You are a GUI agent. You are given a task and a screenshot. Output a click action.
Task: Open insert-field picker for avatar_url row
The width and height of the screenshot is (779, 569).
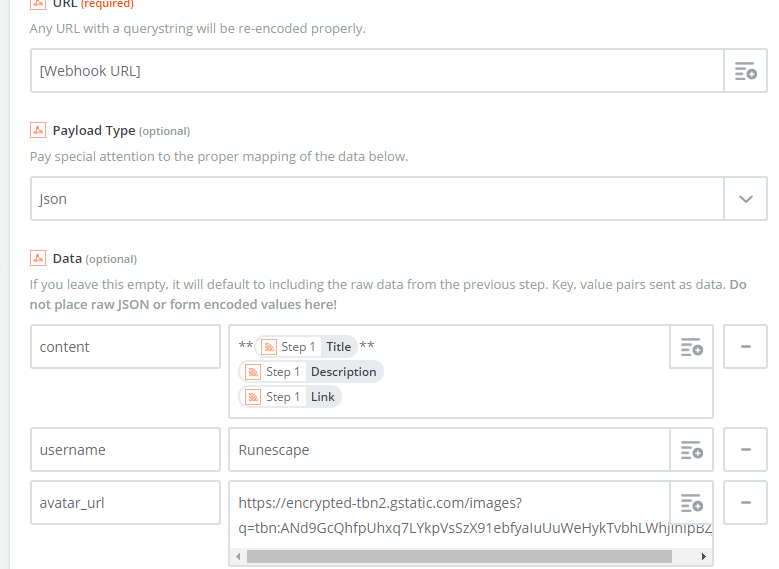pyautogui.click(x=691, y=503)
